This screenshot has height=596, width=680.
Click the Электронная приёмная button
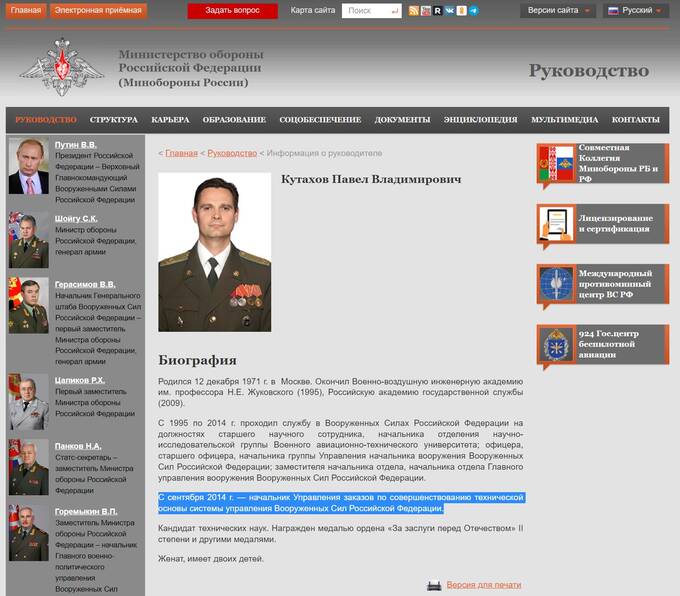(x=98, y=11)
